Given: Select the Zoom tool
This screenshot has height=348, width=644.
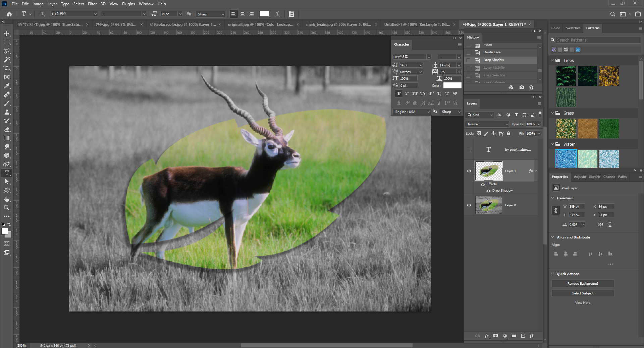Looking at the screenshot, I should click(7, 208).
